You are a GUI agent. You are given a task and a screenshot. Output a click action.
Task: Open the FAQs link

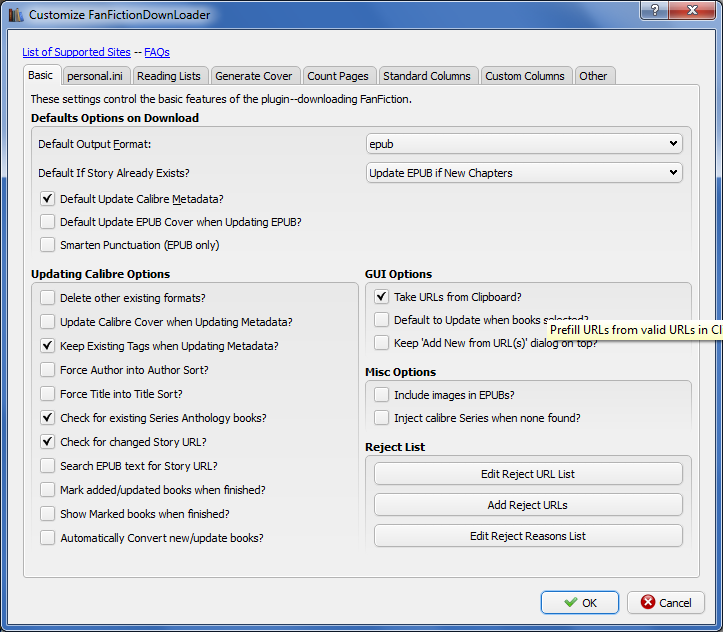pos(157,52)
